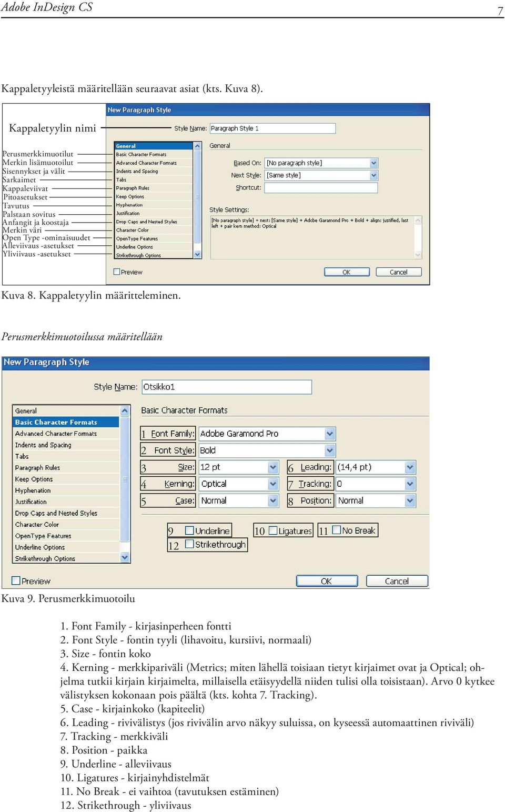Click OK in the Paragraph Style 1 dialog

click(x=347, y=272)
